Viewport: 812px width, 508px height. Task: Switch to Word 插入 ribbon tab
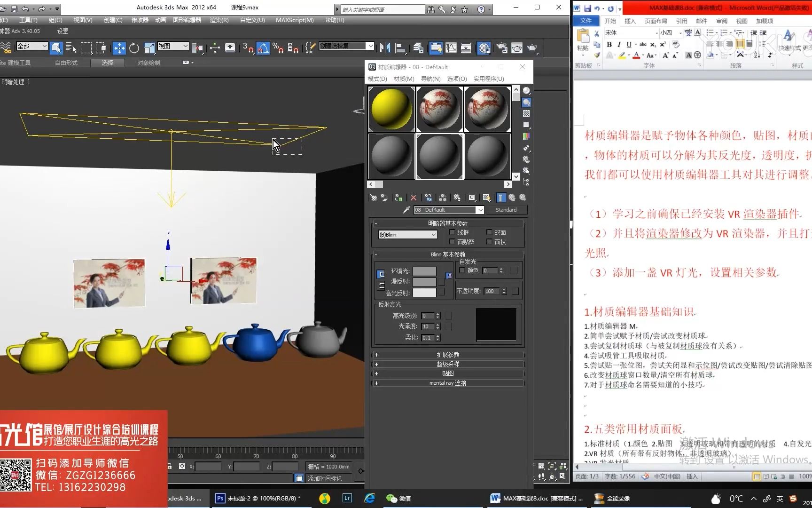630,21
